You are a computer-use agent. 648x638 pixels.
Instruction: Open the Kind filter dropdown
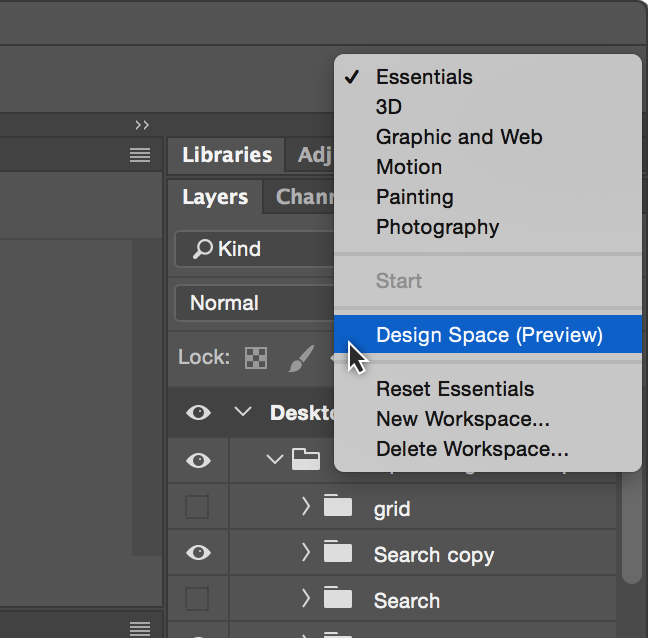pyautogui.click(x=255, y=249)
